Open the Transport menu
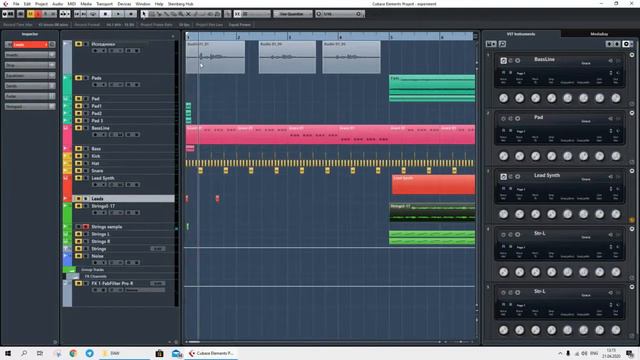This screenshot has width=640, height=360. tap(104, 4)
